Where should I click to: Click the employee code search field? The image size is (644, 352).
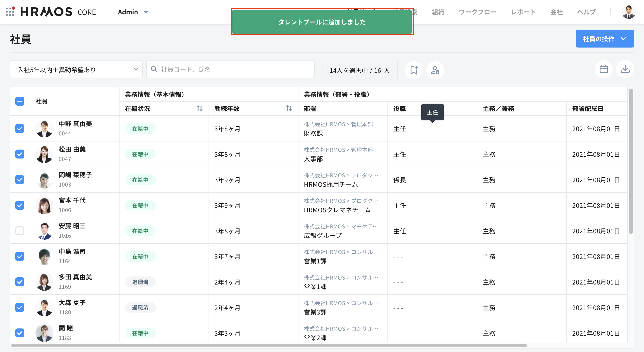[230, 69]
